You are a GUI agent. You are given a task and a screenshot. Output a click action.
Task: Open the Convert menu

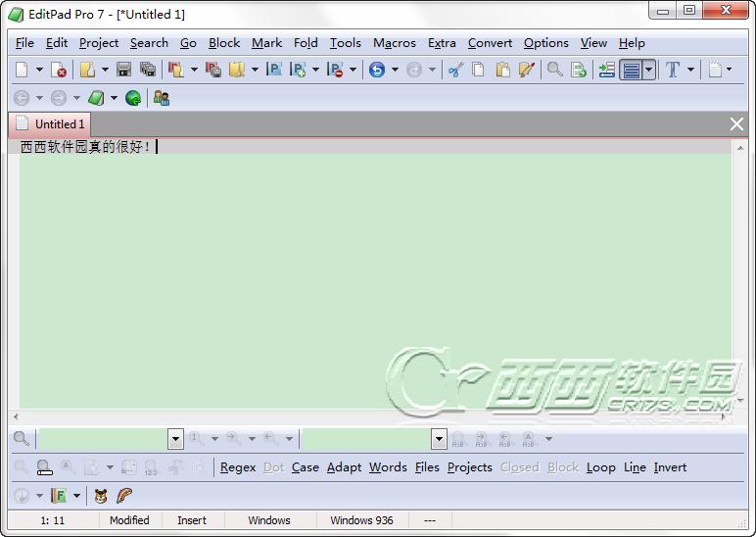coord(490,43)
